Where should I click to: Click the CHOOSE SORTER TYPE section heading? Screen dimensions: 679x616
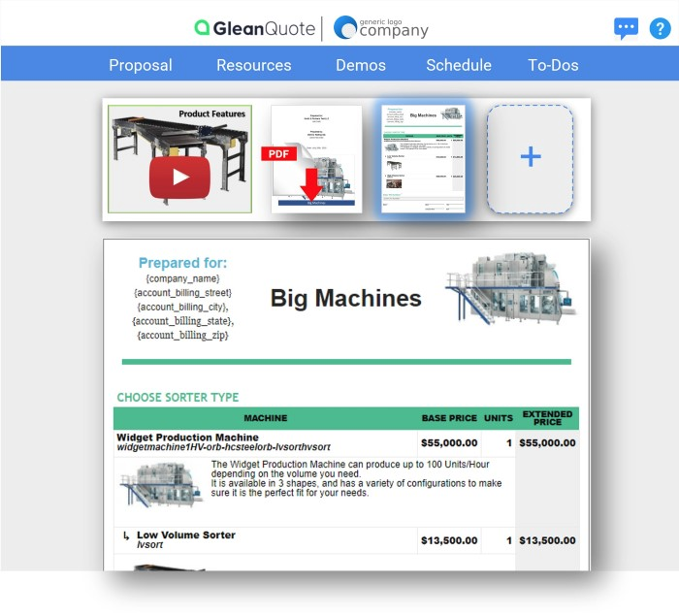tap(178, 397)
